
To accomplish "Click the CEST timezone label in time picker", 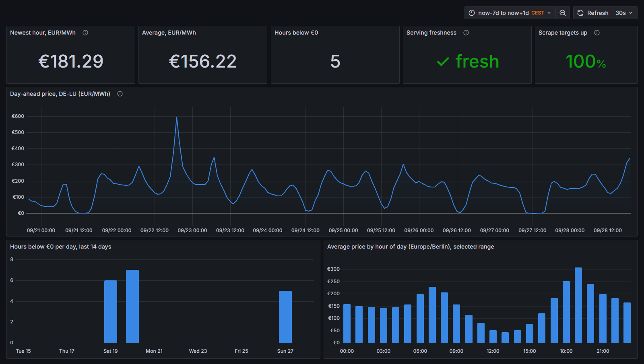I will pyautogui.click(x=538, y=13).
